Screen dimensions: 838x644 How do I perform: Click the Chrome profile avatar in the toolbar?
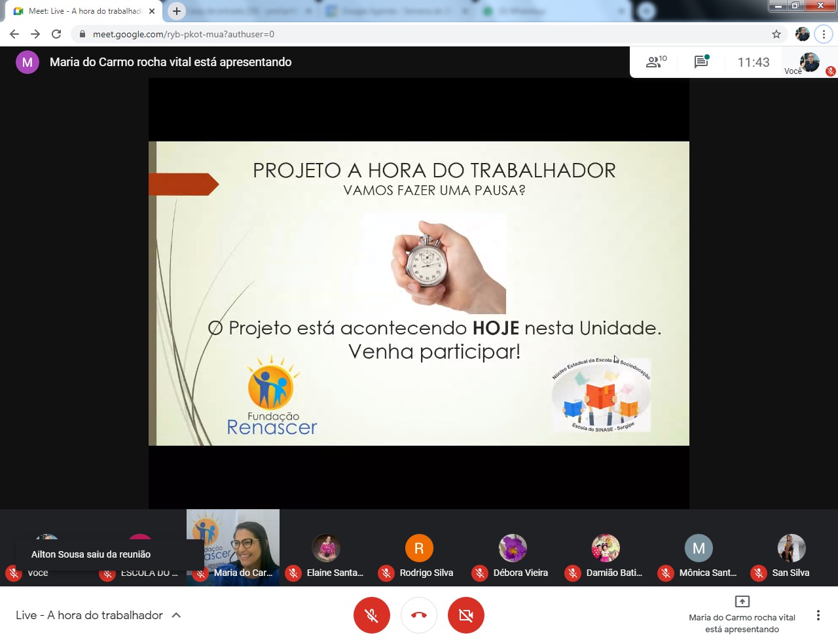[801, 34]
